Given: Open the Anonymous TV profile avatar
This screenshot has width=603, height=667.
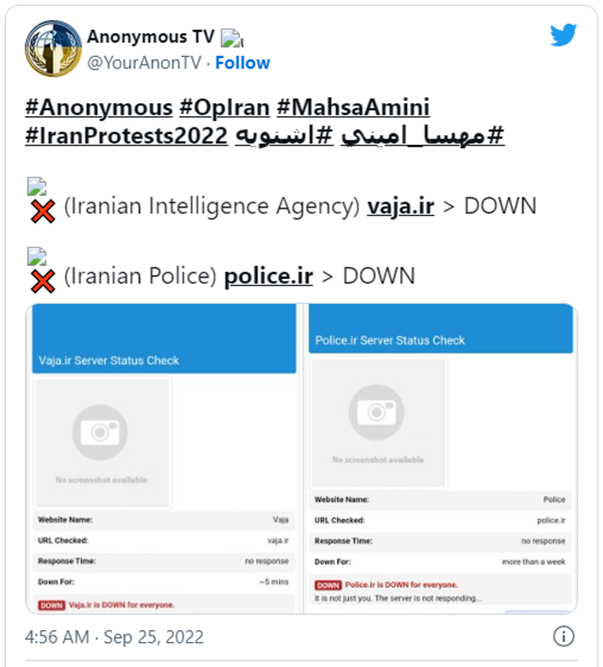Looking at the screenshot, I should [x=53, y=48].
